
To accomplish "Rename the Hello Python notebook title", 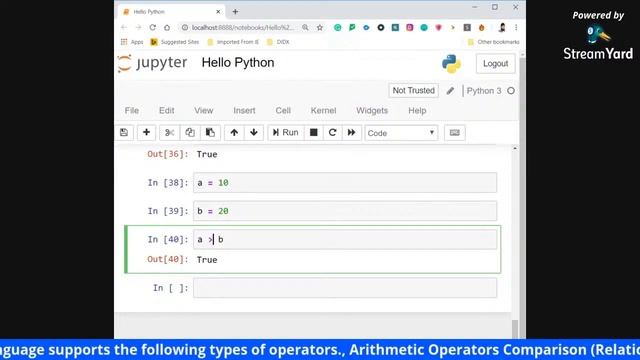I will (238, 63).
